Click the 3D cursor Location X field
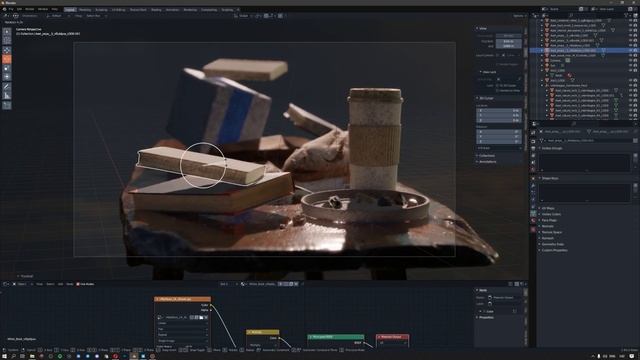This screenshot has height=360, width=640. point(499,111)
